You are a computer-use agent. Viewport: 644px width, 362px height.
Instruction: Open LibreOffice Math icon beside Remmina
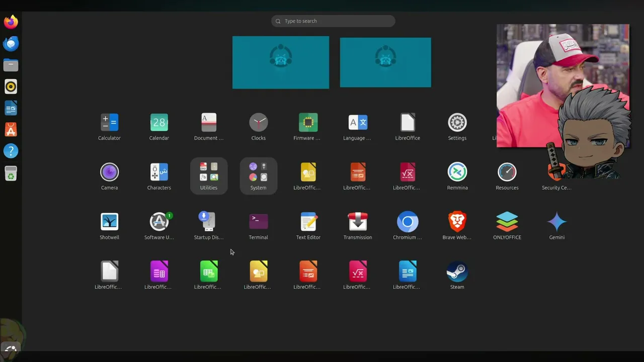[408, 172]
